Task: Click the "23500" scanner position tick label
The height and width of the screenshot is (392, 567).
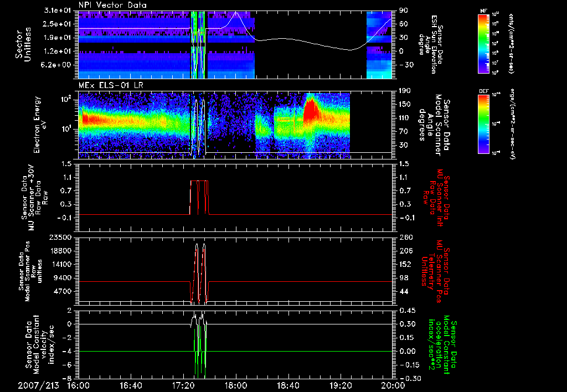Action: [x=61, y=237]
